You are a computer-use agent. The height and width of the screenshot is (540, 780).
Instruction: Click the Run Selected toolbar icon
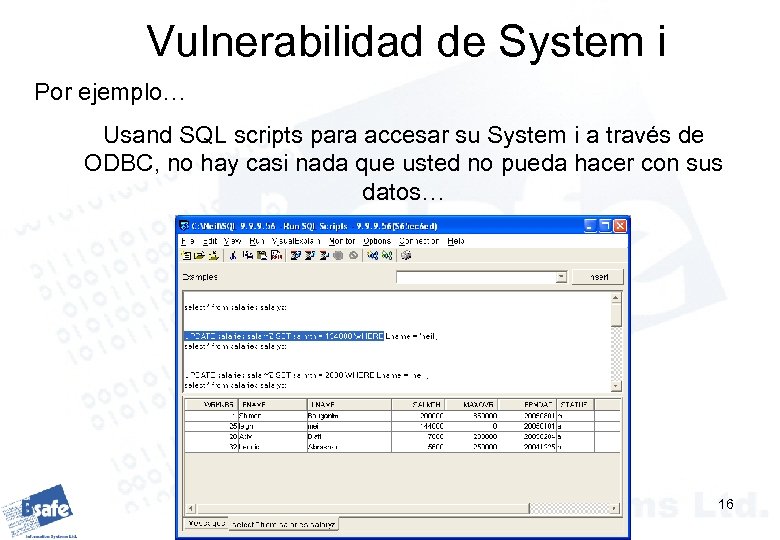324,256
